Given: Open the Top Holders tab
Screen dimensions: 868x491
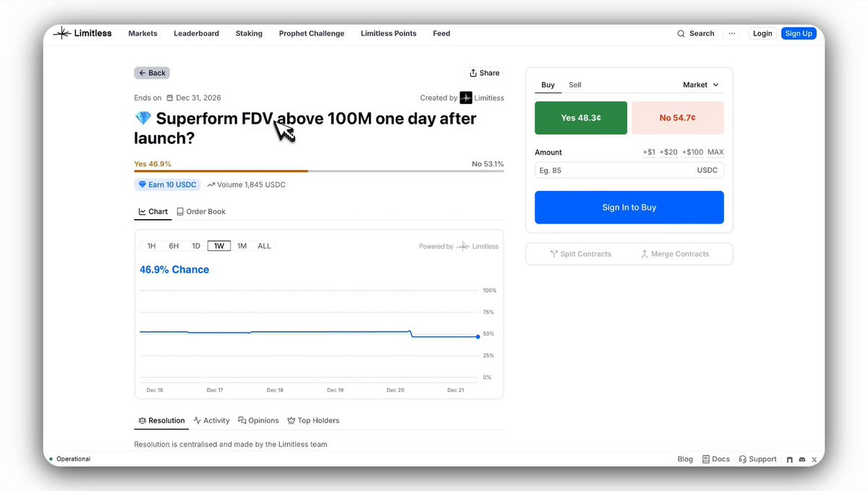Looking at the screenshot, I should 313,421.
